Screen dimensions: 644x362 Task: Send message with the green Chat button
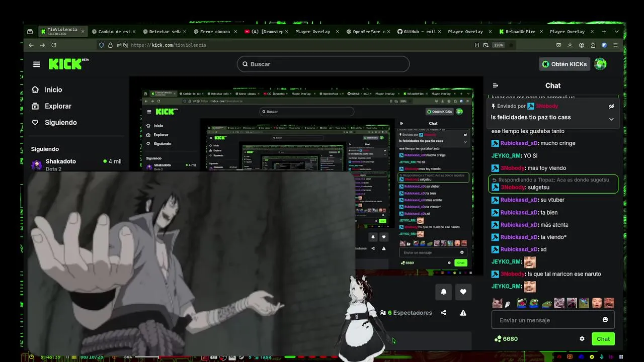tap(603, 339)
